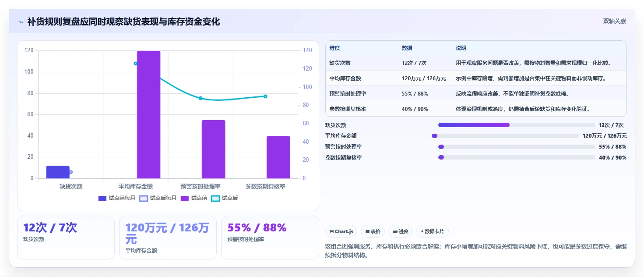
Task: Toggle the 试点后每月 legend entry
Action: click(x=158, y=198)
